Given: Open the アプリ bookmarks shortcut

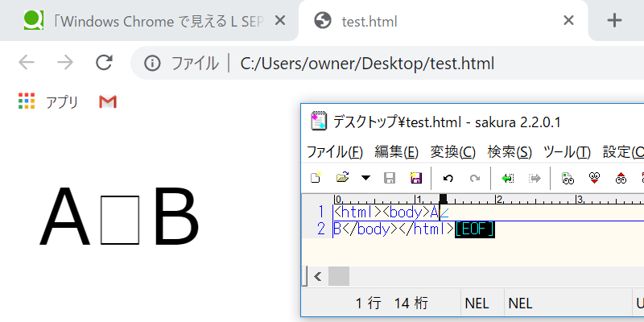Looking at the screenshot, I should click(x=48, y=102).
